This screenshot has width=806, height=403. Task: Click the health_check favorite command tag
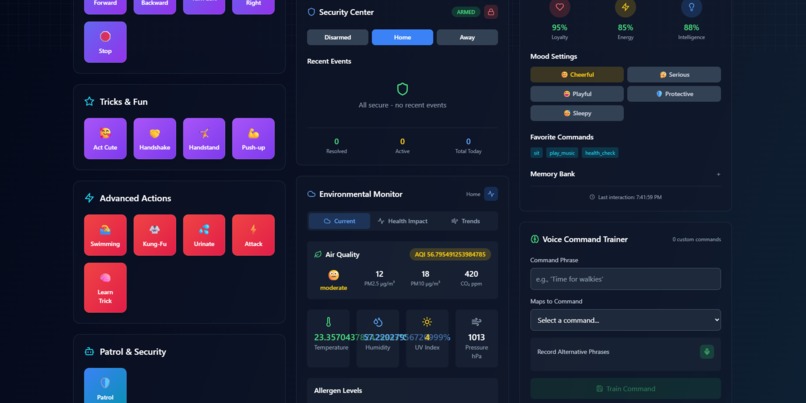point(600,153)
